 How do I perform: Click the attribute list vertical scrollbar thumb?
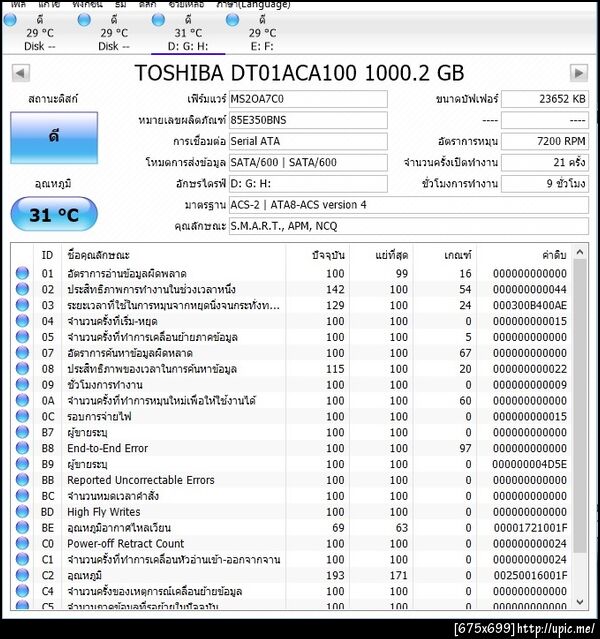[580, 406]
